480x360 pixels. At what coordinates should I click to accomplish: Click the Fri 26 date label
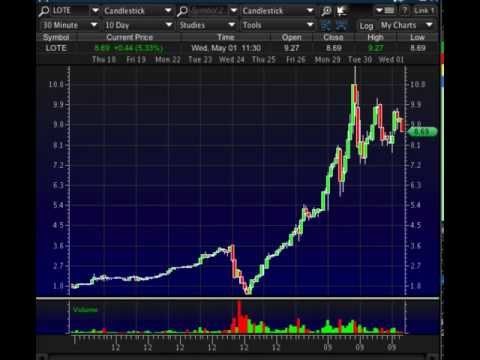tap(296, 60)
